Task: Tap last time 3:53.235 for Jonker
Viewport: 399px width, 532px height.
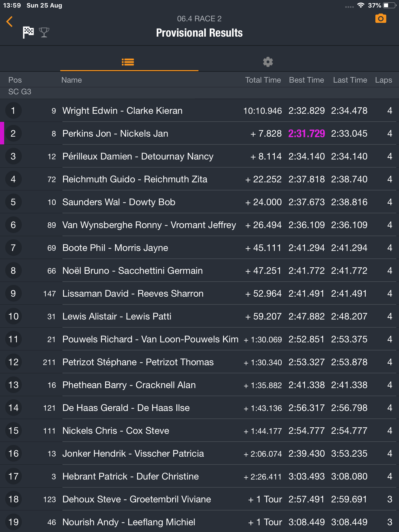Action: pyautogui.click(x=349, y=454)
